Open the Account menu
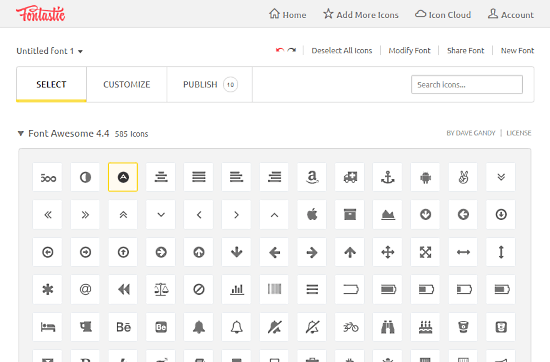The image size is (550, 362). pyautogui.click(x=511, y=15)
